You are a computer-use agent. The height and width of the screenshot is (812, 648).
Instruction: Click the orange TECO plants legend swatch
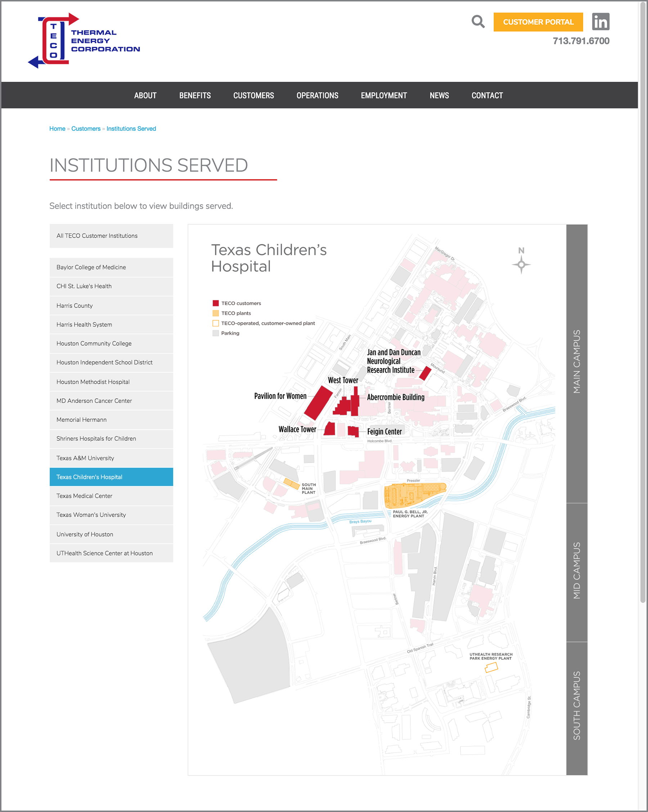[x=216, y=313]
